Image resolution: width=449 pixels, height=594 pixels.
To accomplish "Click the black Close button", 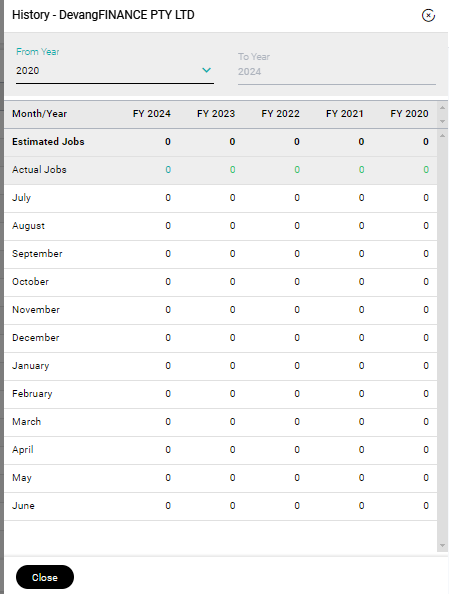I will (45, 577).
